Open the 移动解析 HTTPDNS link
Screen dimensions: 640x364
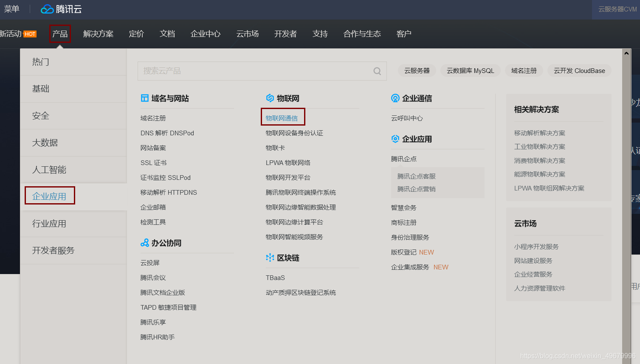click(x=169, y=192)
